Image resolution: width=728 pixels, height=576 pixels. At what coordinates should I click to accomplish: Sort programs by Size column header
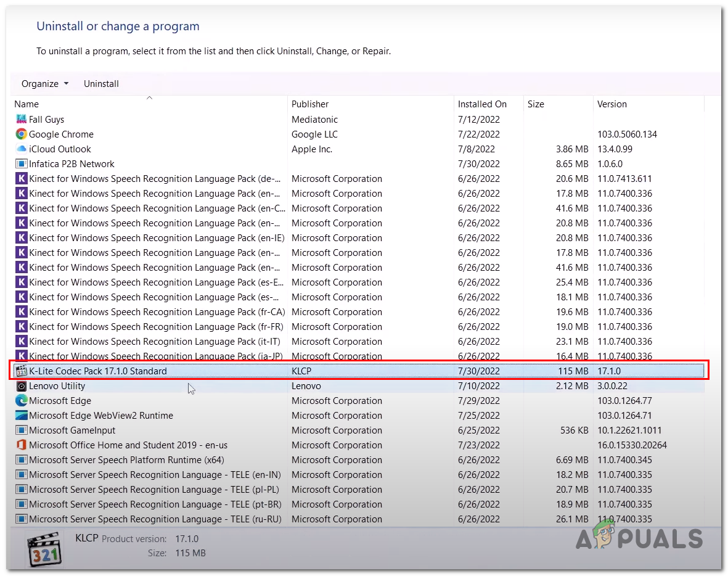(x=536, y=104)
